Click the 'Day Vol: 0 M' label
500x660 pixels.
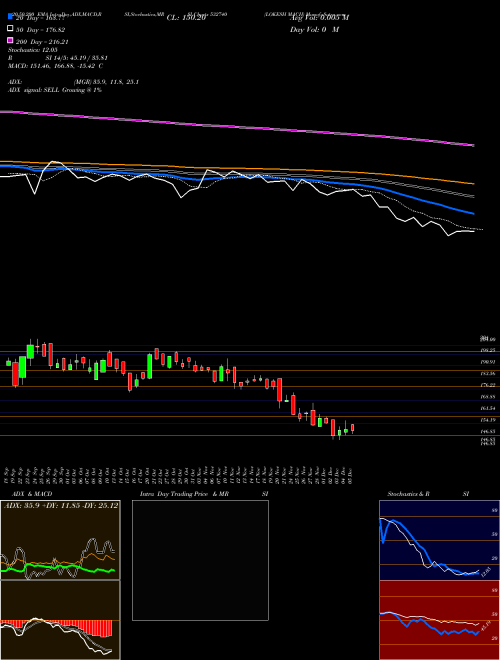click(314, 29)
